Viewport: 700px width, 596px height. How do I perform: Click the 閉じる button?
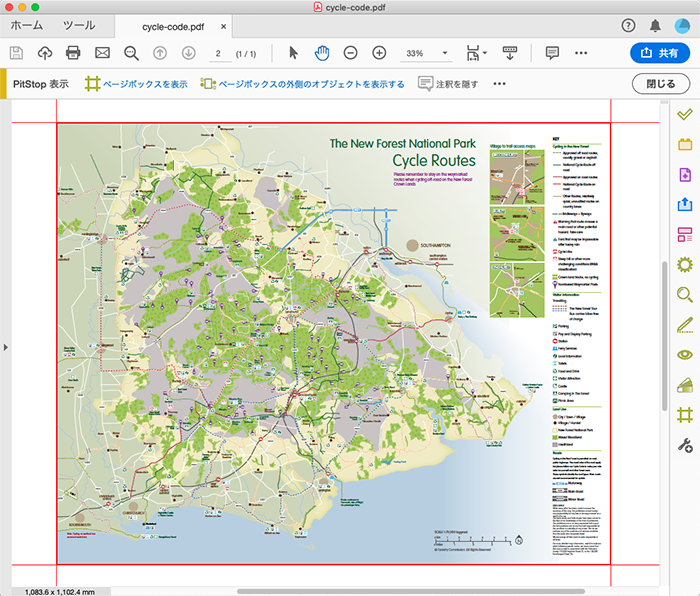click(x=661, y=84)
